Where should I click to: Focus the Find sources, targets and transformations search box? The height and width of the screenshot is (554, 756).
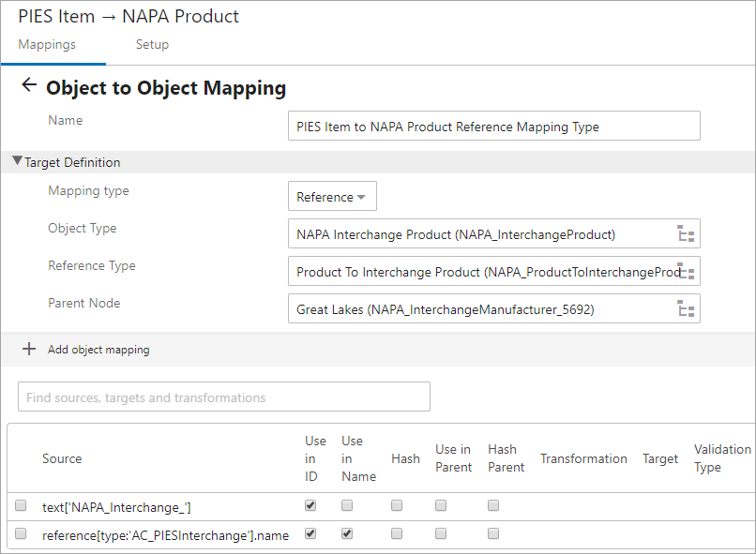click(224, 397)
